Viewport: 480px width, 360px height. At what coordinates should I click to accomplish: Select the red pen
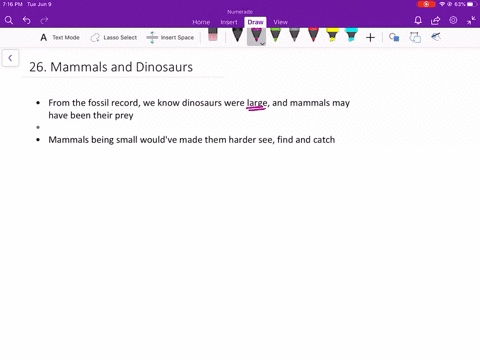313,35
